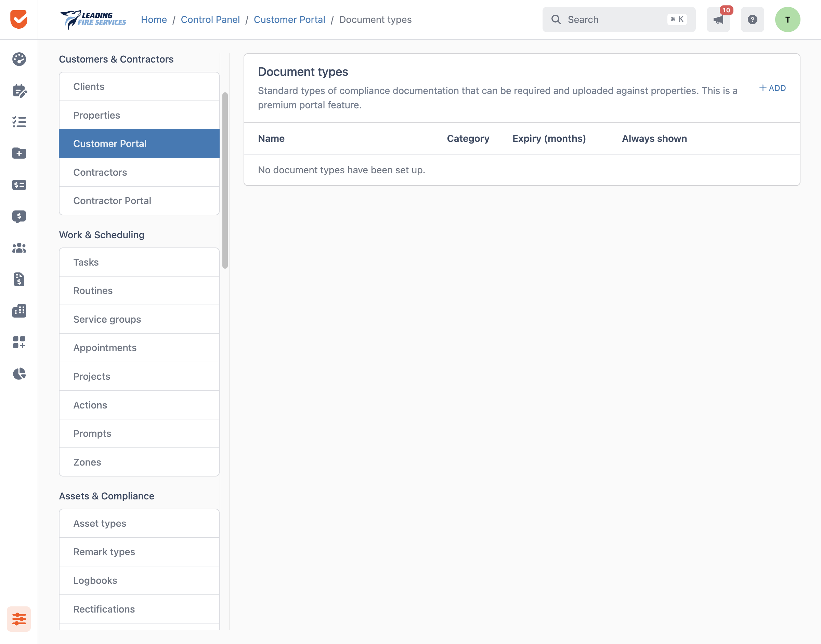
Task: Select Prompts in the side menu
Action: tap(139, 434)
